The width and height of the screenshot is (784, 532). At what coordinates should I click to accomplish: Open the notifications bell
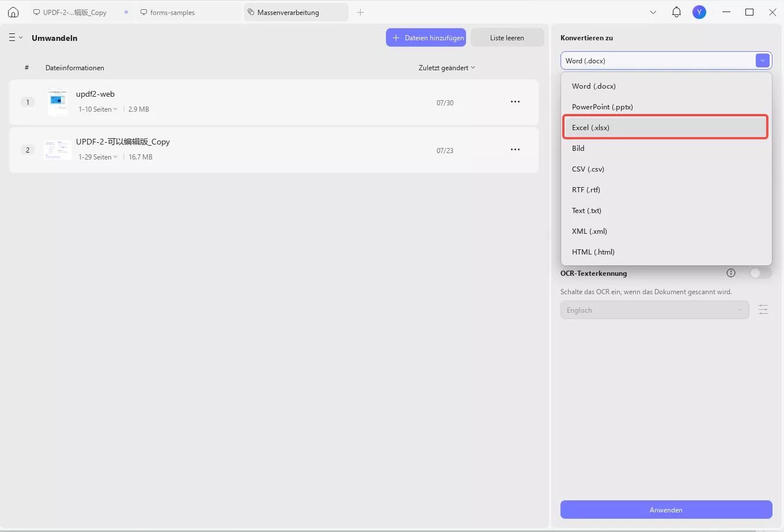pyautogui.click(x=676, y=12)
